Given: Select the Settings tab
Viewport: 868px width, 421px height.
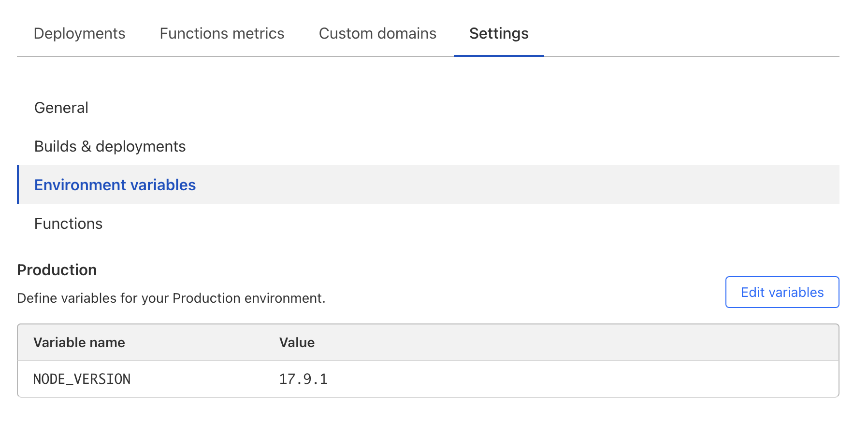Looking at the screenshot, I should 499,33.
